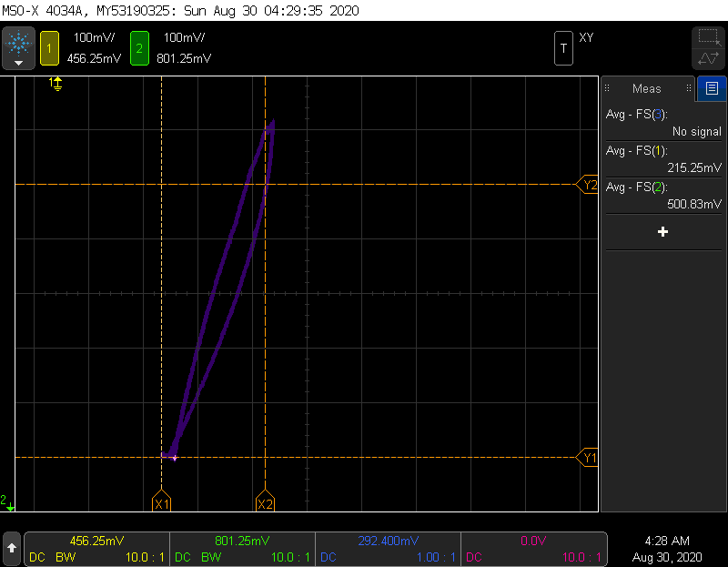Add a measurement with the plus button
The height and width of the screenshot is (567, 728).
coord(662,232)
